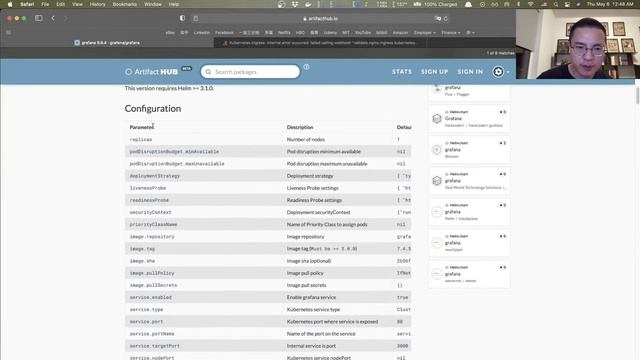Open Udemy bookmark
Screen dimensions: 640x360
tap(330, 33)
